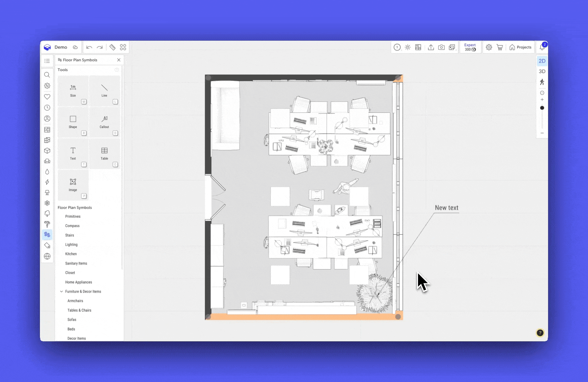This screenshot has height=382, width=588.
Task: Click the zoom slider handle
Action: [542, 108]
